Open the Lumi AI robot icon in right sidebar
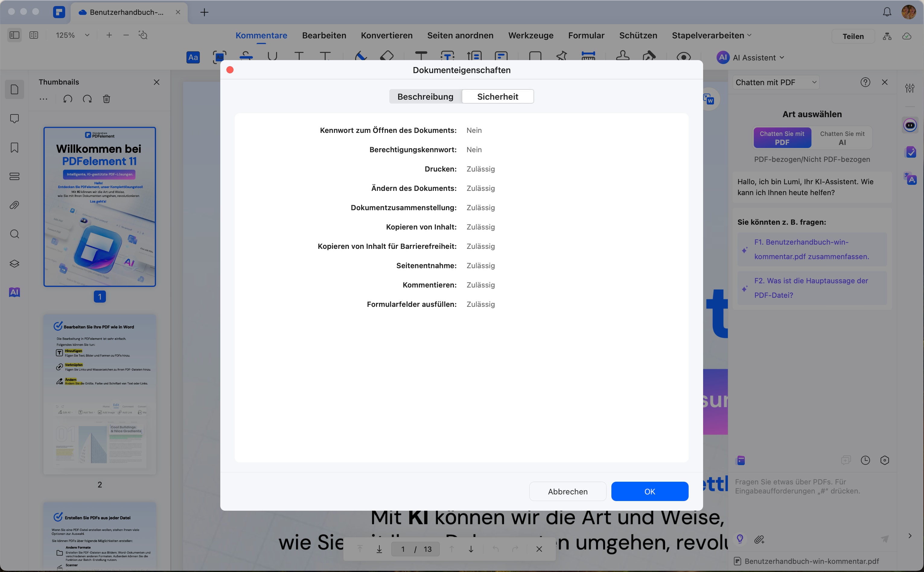This screenshot has width=924, height=572. 910,125
